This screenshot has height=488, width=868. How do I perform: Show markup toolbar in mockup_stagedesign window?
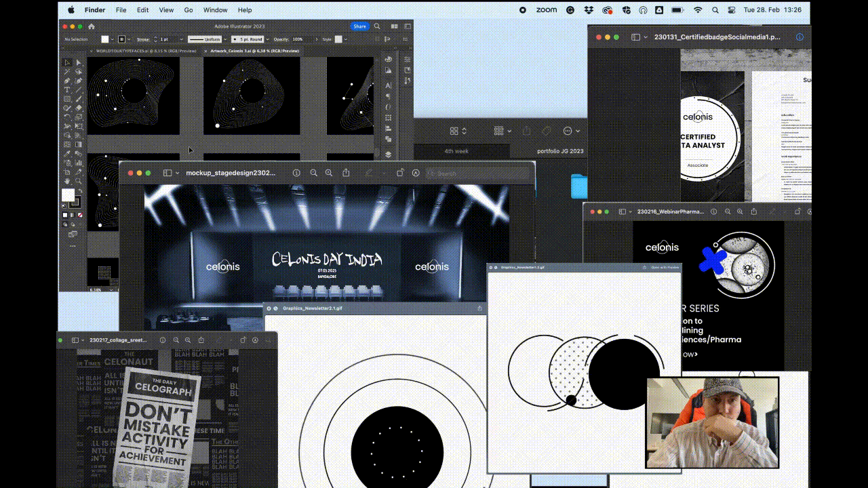pyautogui.click(x=415, y=173)
